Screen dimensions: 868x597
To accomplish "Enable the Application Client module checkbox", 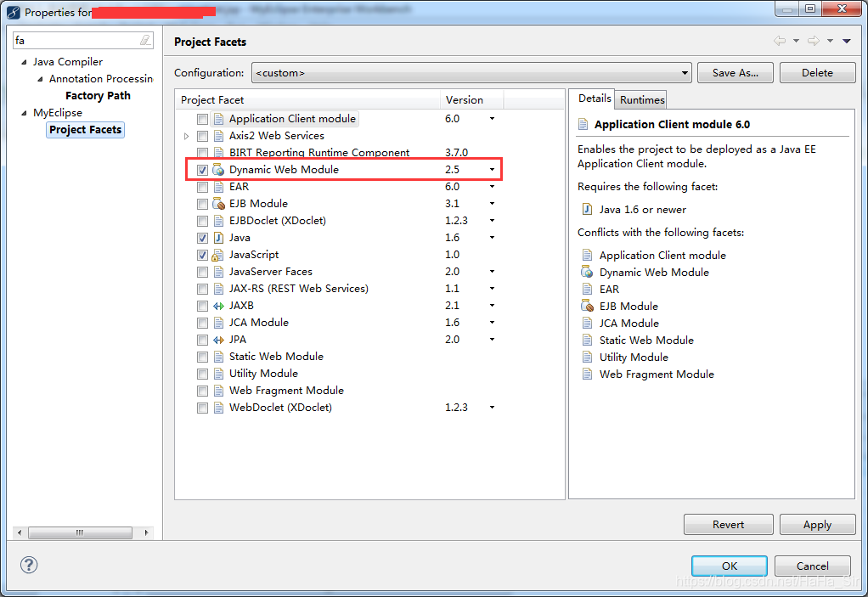I will click(203, 119).
